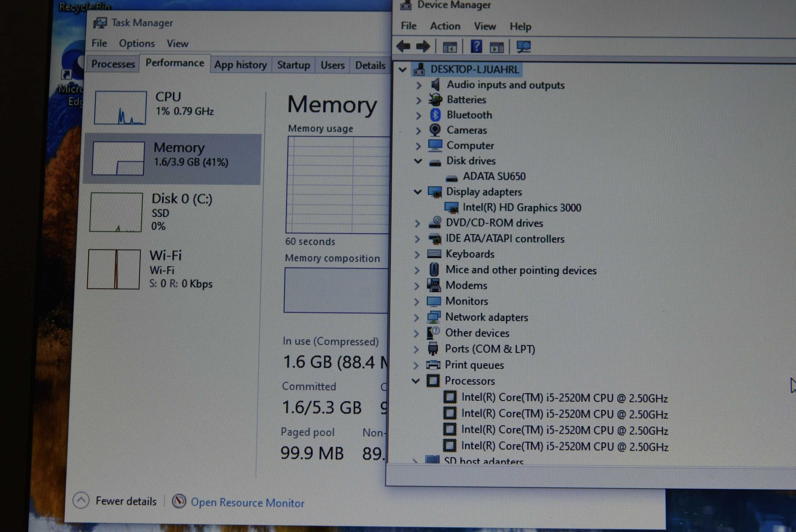Screen dimensions: 796x532
Task: Click the Back arrow in Device Manager toolbar
Action: (403, 47)
